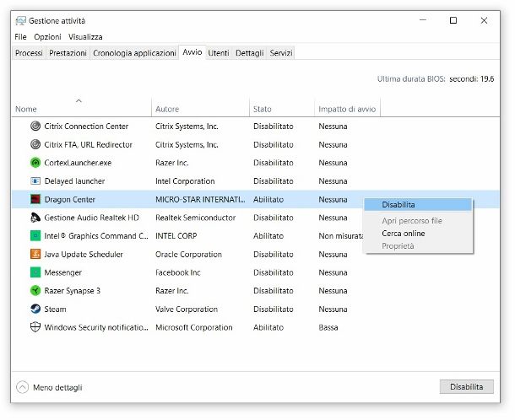Click the Windows Security shield icon

click(35, 327)
